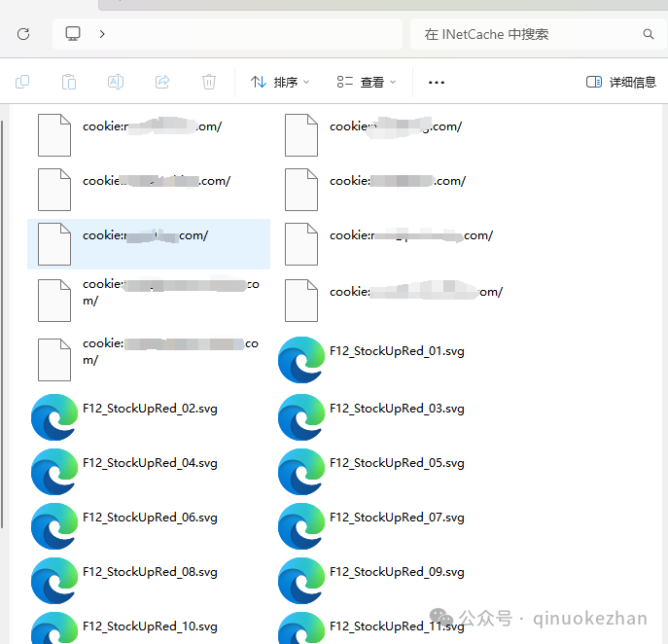Select the Edge icon of F12_StockUpRed_11.svg
This screenshot has height=644, width=668.
[x=301, y=627]
